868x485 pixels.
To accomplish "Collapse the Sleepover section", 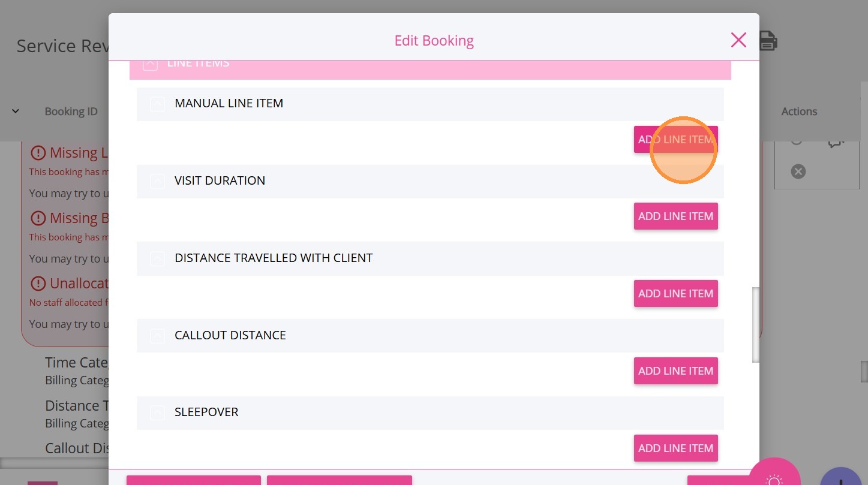I will click(157, 412).
